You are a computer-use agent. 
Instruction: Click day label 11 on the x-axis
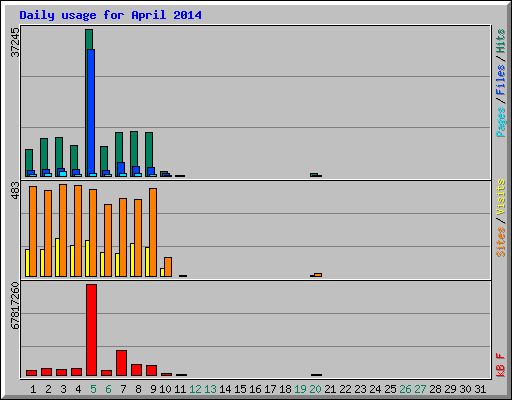(x=180, y=389)
